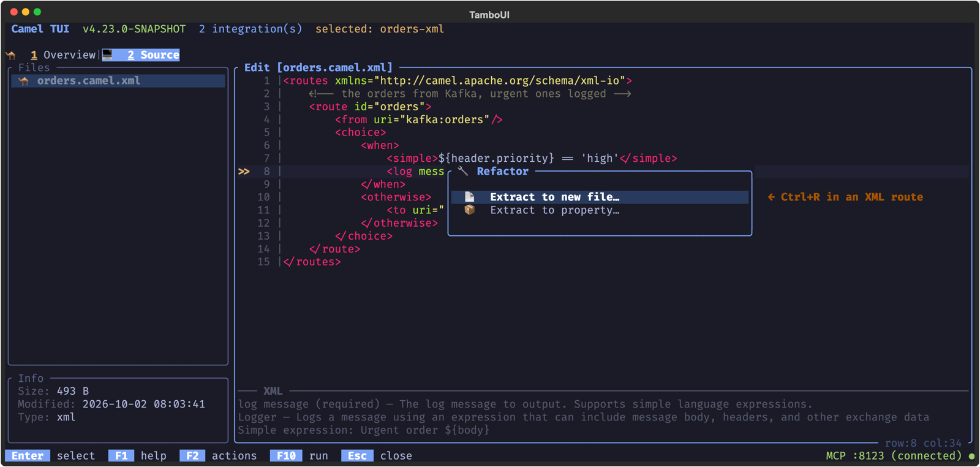Image resolution: width=980 pixels, height=467 pixels.
Task: Click the XML section label above the help text
Action: 273,391
